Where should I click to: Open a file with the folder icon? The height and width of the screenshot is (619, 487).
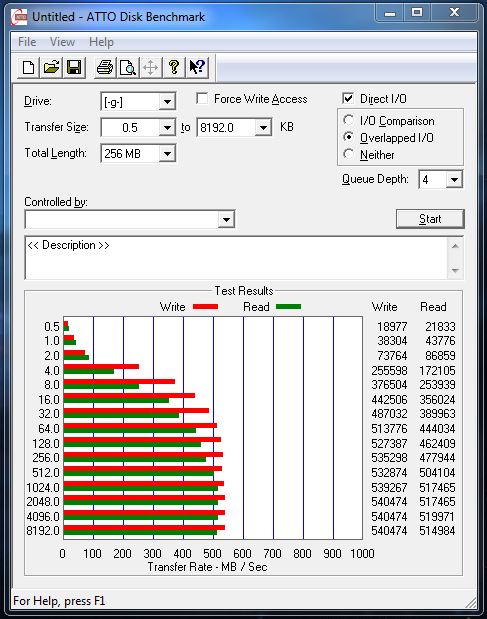click(51, 68)
